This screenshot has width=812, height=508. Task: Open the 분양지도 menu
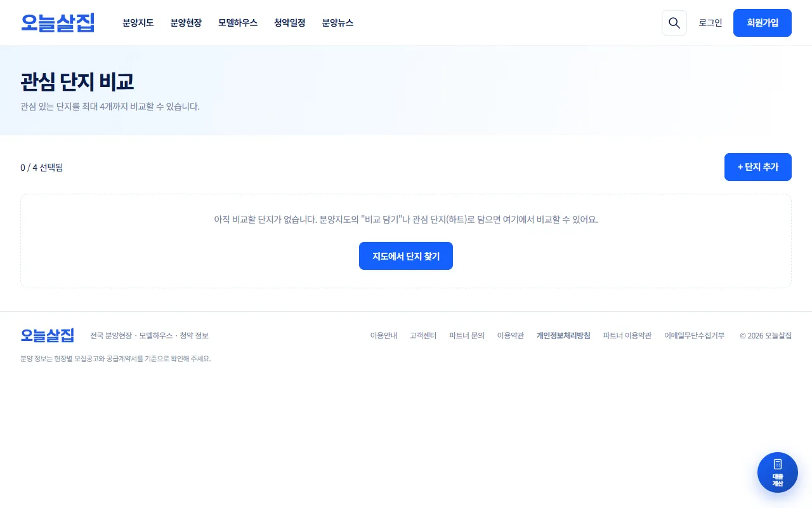coord(138,23)
